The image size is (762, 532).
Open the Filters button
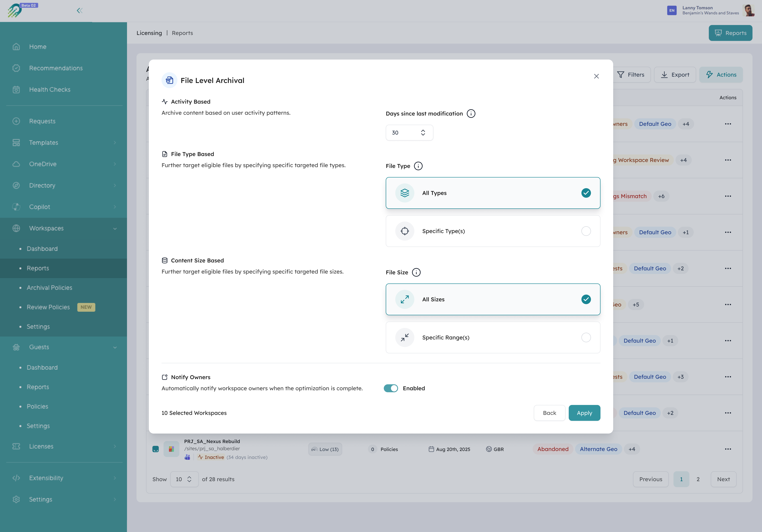(631, 75)
